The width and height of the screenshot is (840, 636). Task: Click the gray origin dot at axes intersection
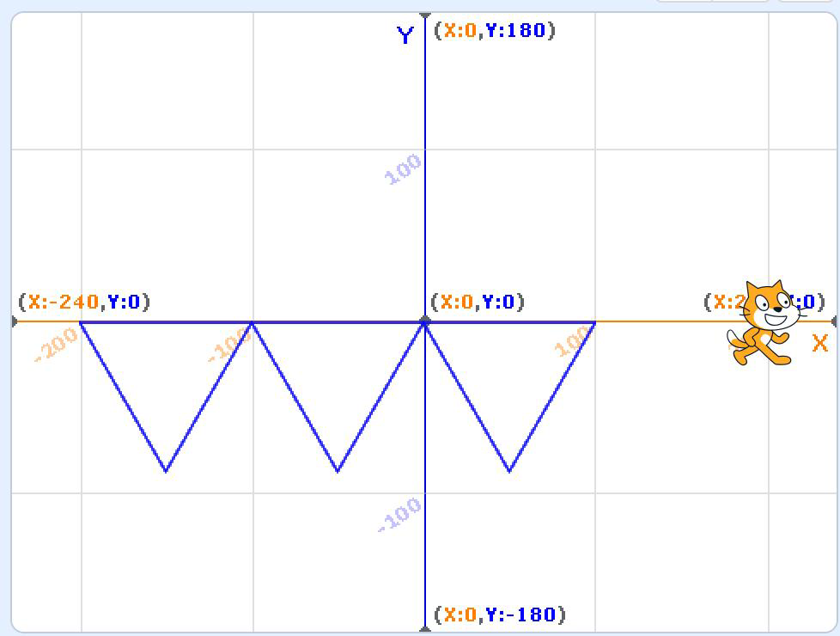[x=425, y=321]
